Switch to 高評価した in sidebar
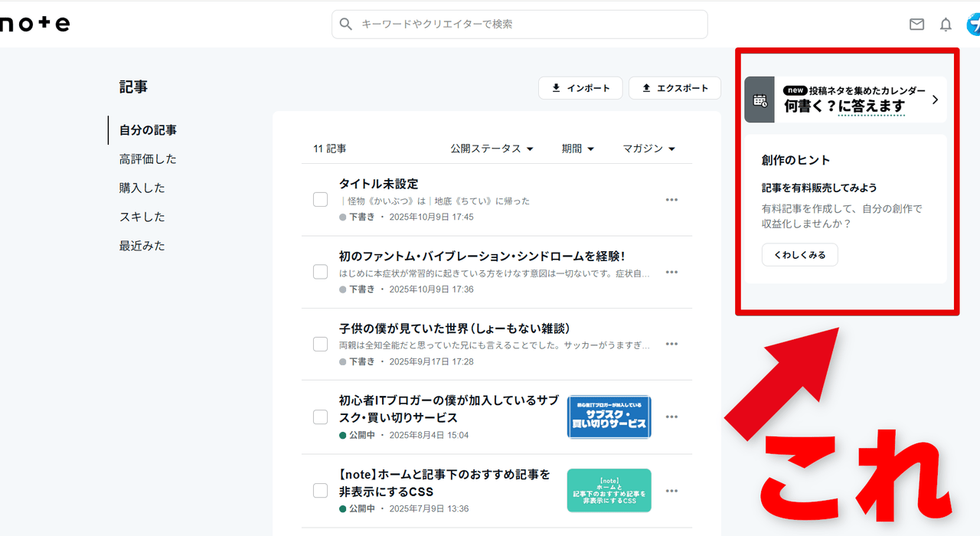The image size is (980, 536). point(148,159)
